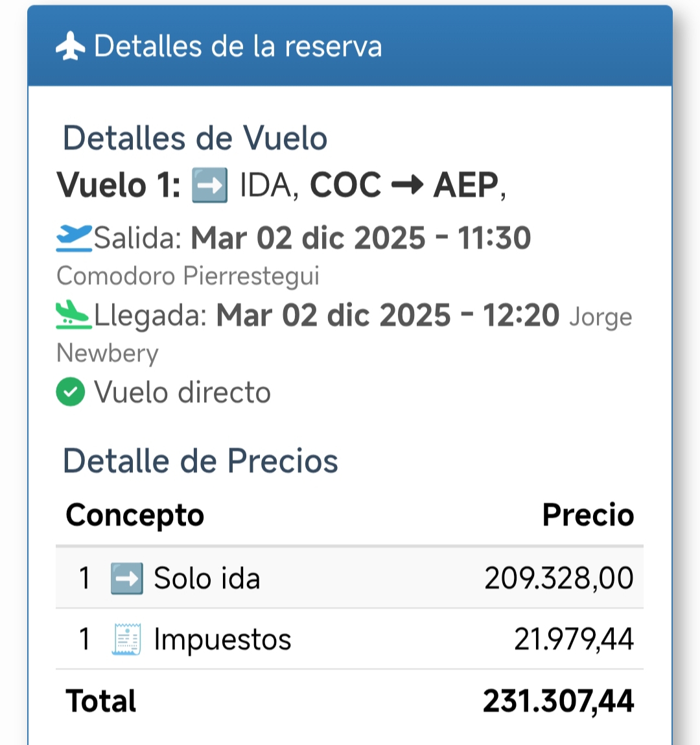Click the Impuestos amount 21.979,44
Image resolution: width=700 pixels, height=745 pixels.
click(x=574, y=639)
